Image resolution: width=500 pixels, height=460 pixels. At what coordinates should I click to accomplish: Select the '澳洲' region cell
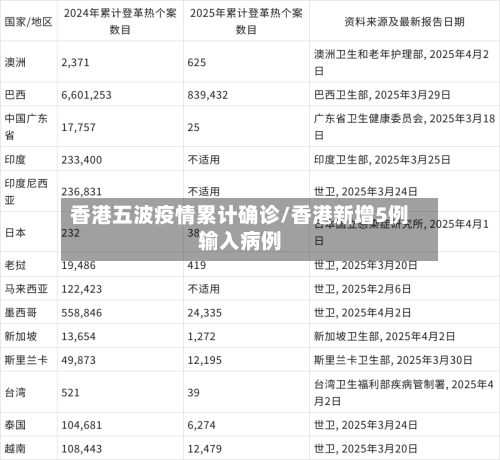click(15, 62)
